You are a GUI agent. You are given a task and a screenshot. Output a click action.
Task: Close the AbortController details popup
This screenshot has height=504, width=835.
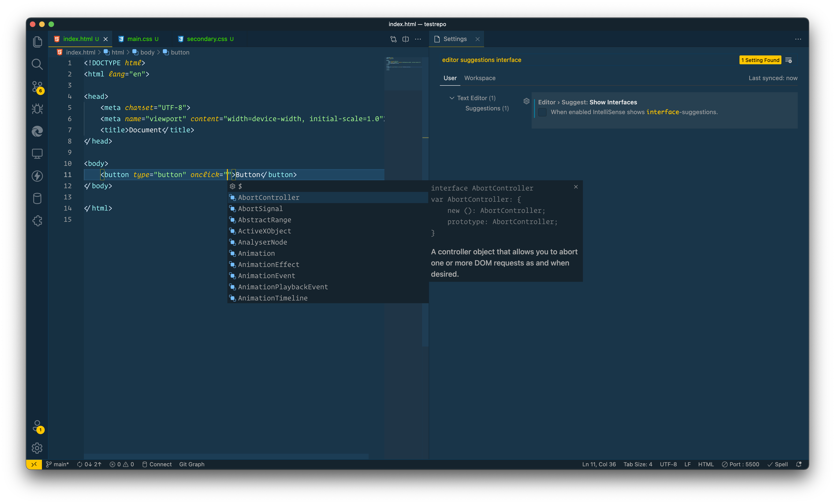pyautogui.click(x=576, y=187)
